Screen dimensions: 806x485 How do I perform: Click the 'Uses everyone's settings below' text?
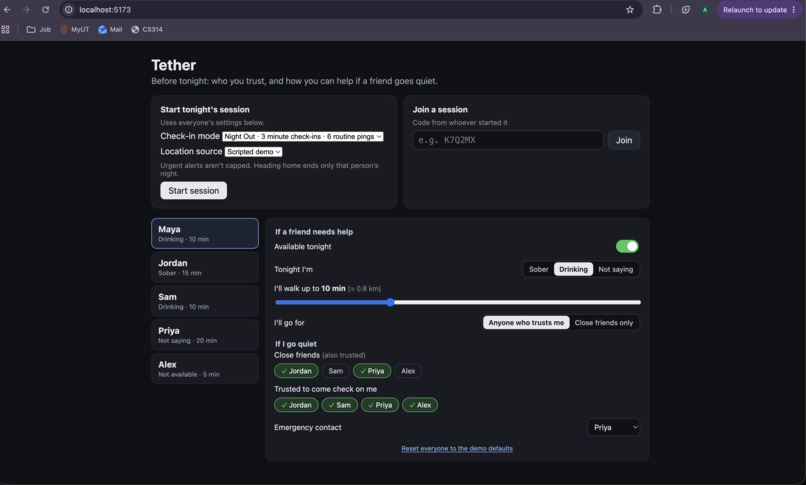(212, 123)
